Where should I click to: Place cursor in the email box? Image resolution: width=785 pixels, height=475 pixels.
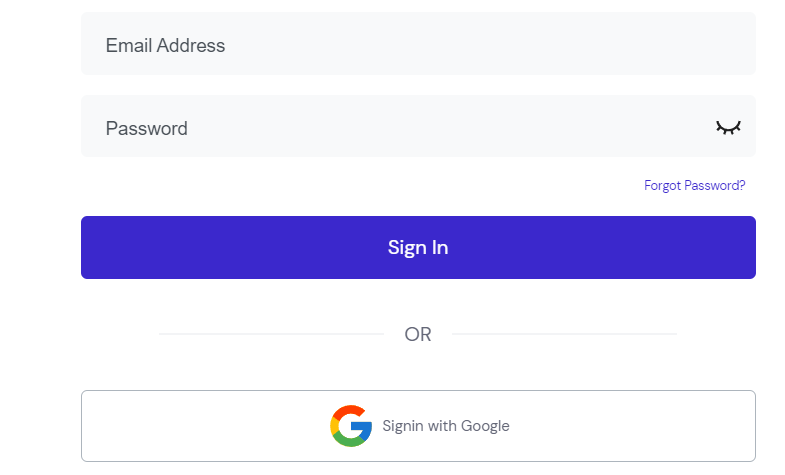click(x=418, y=44)
